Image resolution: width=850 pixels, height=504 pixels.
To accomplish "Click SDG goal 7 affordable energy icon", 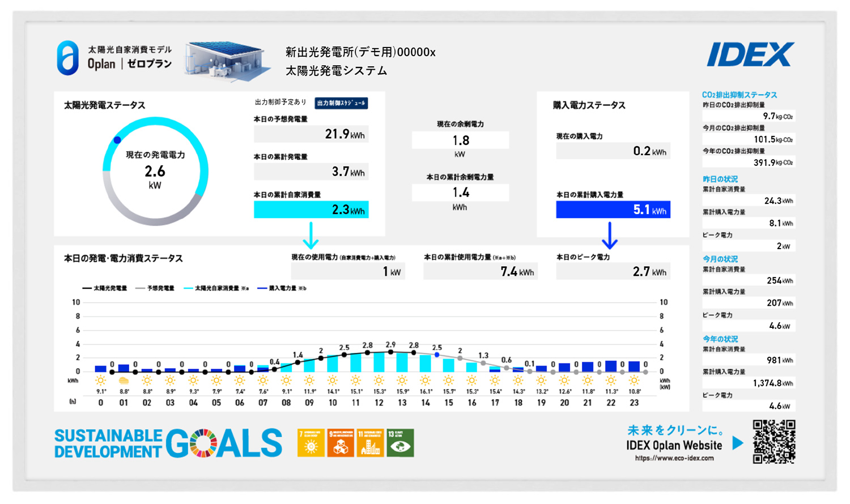I will point(311,443).
